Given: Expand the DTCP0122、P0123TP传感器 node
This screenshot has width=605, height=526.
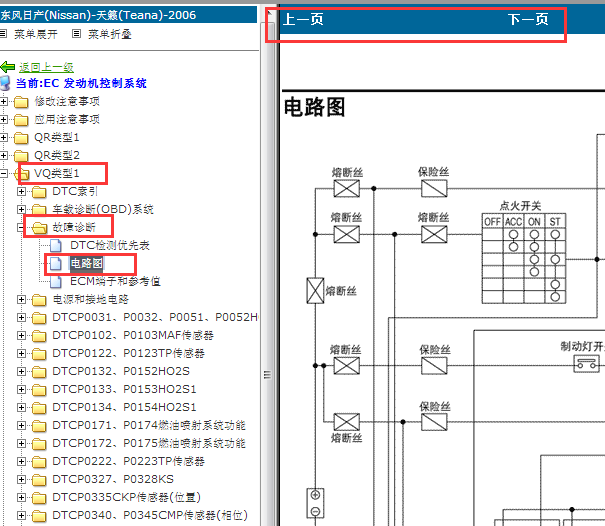Looking at the screenshot, I should coord(22,353).
